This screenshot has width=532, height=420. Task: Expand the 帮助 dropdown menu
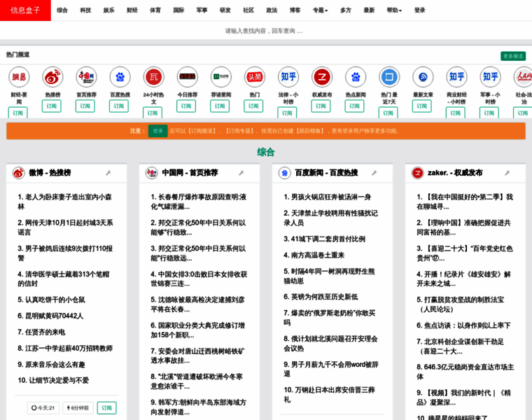point(394,10)
